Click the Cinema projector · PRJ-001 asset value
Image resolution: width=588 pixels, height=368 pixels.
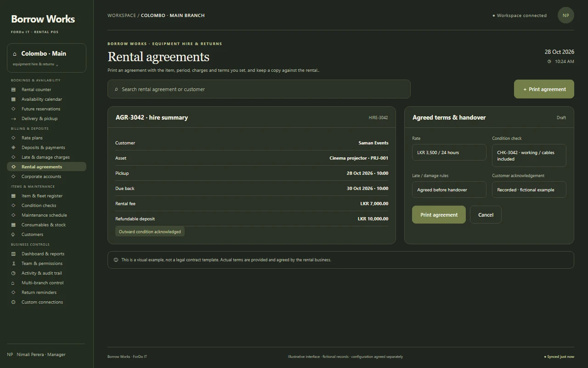(x=359, y=158)
